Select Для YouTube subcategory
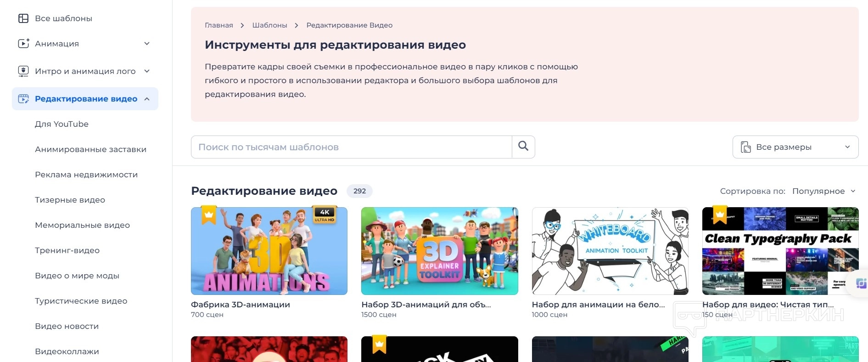 click(x=62, y=124)
